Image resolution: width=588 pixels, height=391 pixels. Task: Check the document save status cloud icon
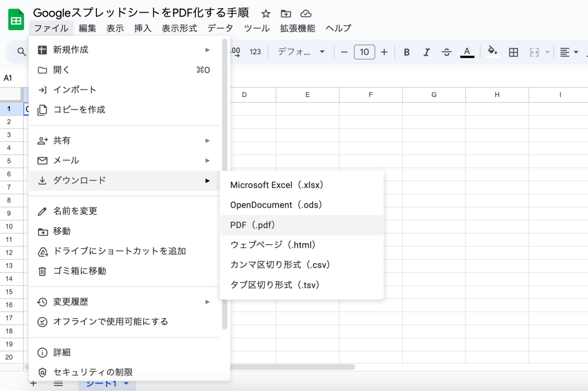click(x=306, y=14)
